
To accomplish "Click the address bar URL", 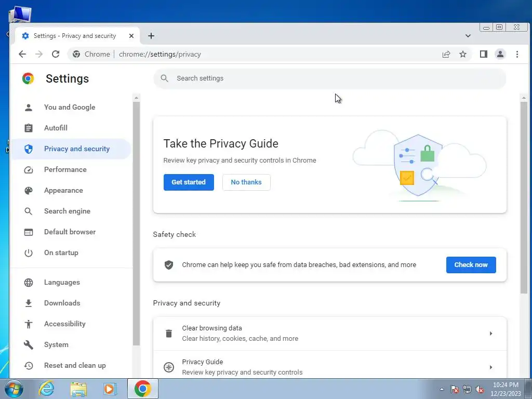I will tap(160, 54).
